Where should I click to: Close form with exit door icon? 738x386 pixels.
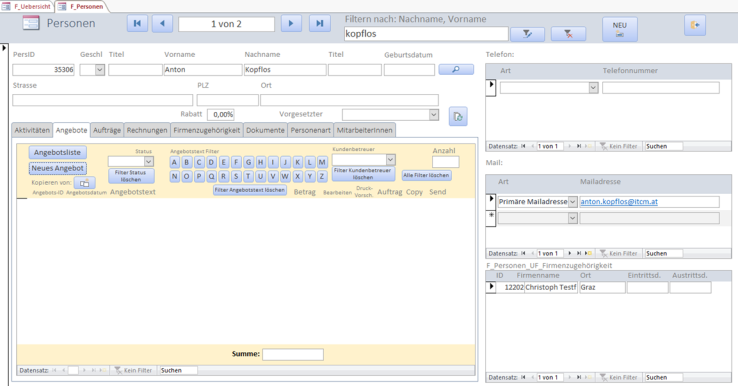click(695, 25)
